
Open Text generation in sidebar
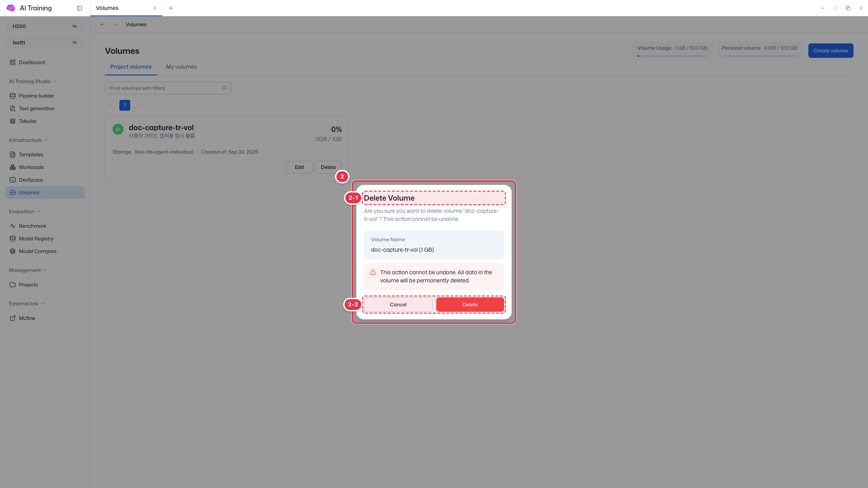45,108
